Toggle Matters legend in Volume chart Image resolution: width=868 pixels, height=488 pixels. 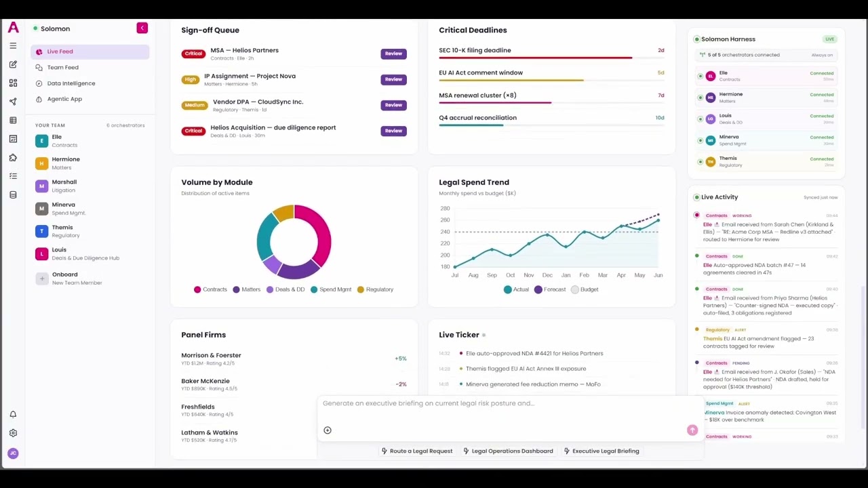tap(247, 289)
